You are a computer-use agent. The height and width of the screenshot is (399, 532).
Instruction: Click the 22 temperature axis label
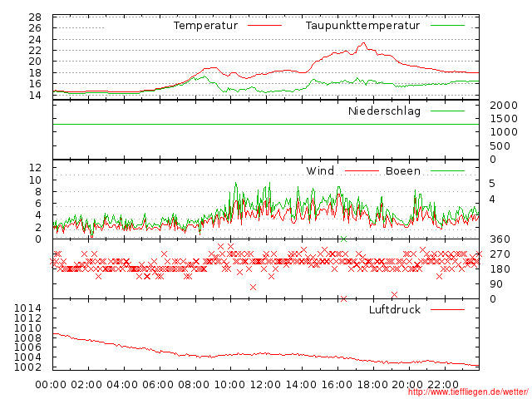tap(35, 51)
